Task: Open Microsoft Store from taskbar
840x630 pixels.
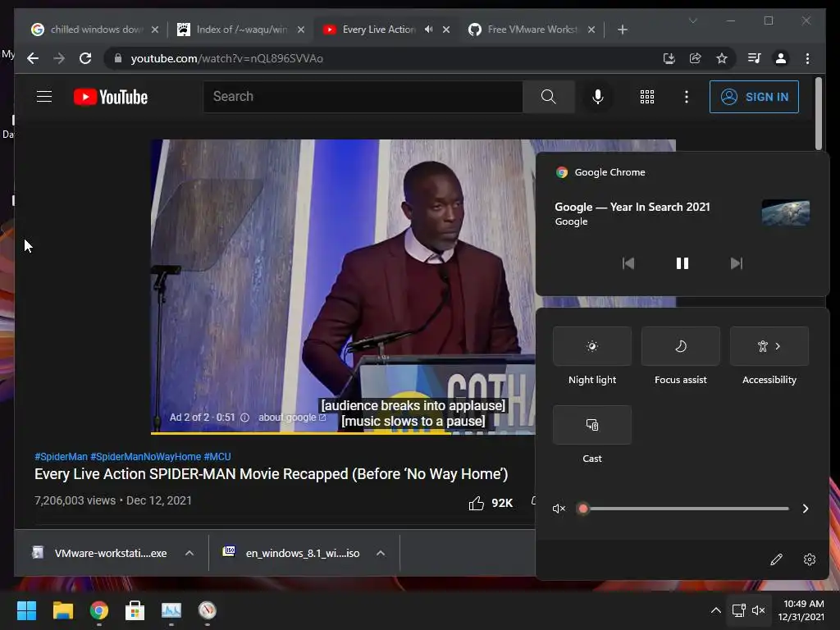Action: click(x=135, y=610)
